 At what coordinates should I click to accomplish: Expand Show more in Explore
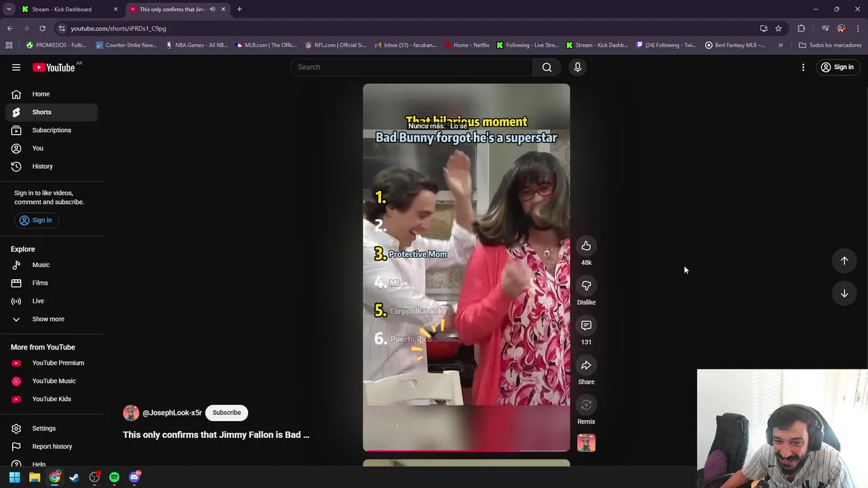point(52,319)
